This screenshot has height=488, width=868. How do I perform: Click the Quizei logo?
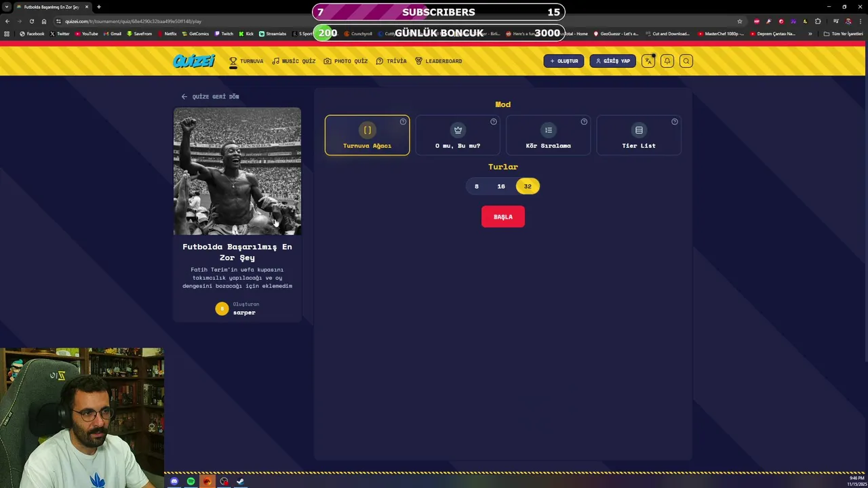click(194, 61)
